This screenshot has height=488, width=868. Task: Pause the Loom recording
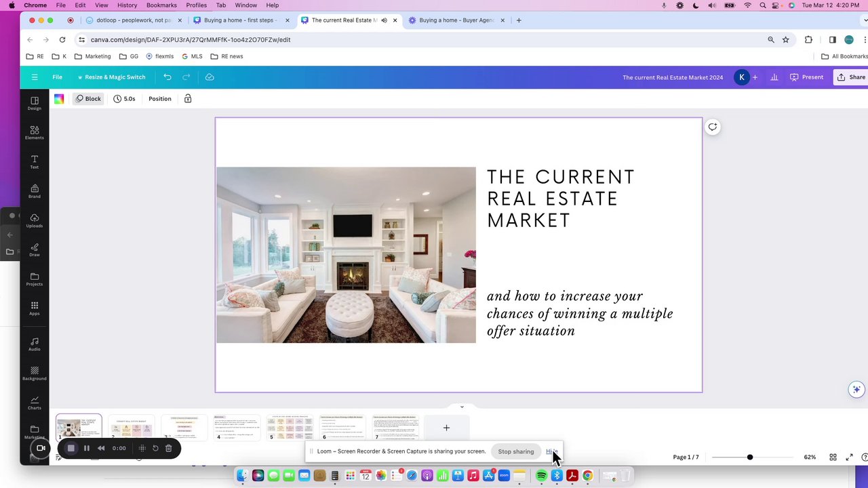86,448
